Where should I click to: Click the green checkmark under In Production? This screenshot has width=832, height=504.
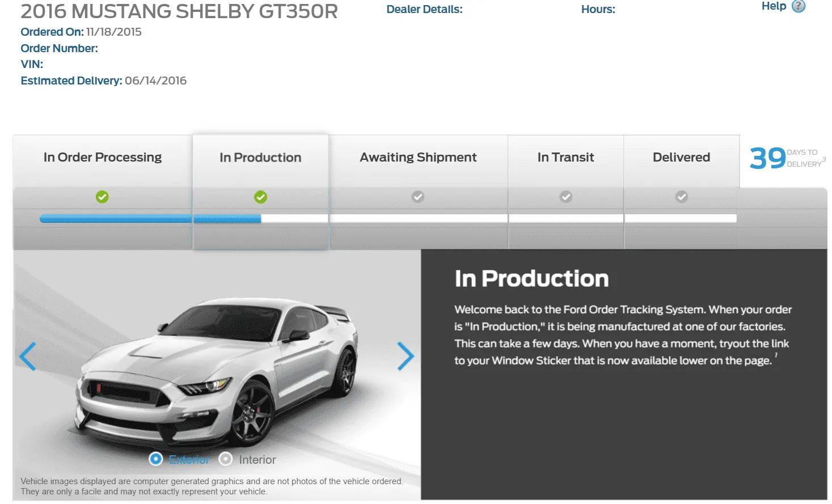pos(260,197)
